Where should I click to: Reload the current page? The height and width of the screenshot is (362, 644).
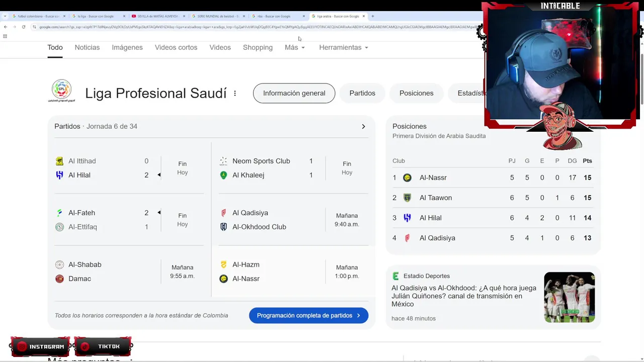(x=23, y=27)
